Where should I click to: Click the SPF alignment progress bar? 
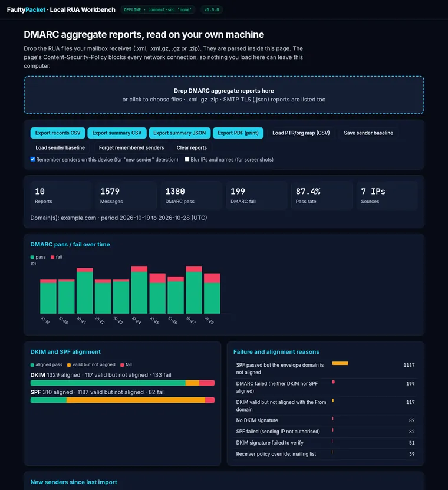123,400
